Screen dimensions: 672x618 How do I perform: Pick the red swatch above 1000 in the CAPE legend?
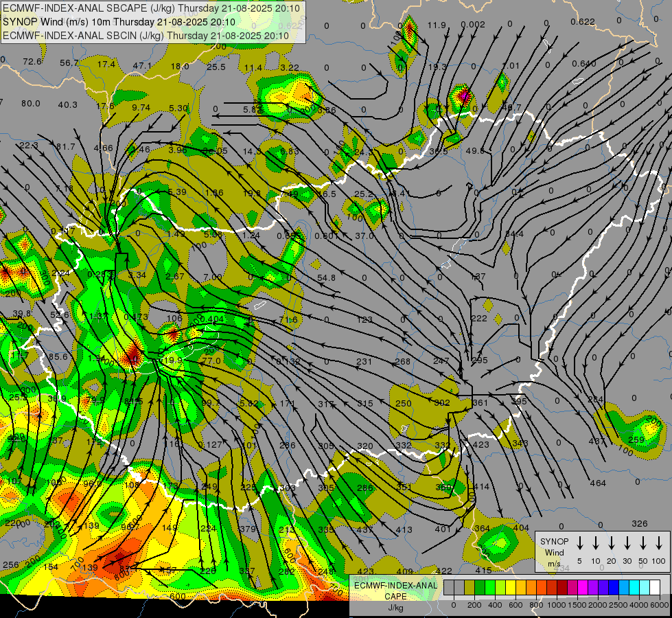(552, 588)
